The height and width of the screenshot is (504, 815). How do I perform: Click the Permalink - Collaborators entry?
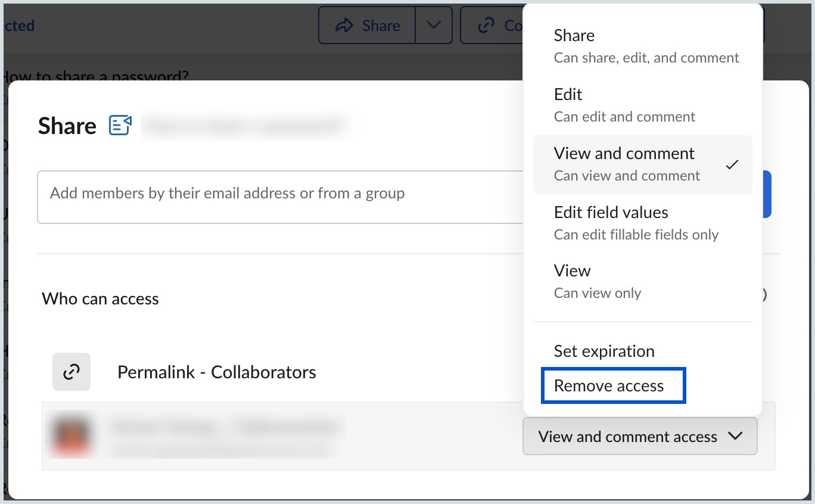[x=217, y=372]
